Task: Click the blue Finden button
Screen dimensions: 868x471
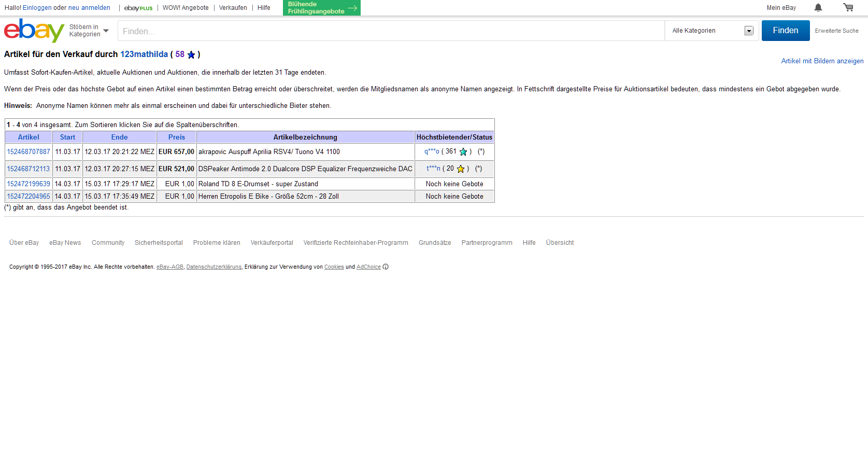Action: [786, 31]
